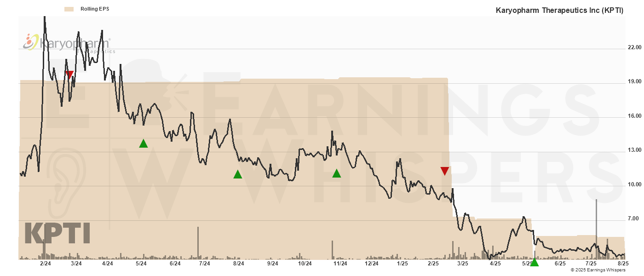Click the Karyopharm company logo

pyautogui.click(x=69, y=43)
